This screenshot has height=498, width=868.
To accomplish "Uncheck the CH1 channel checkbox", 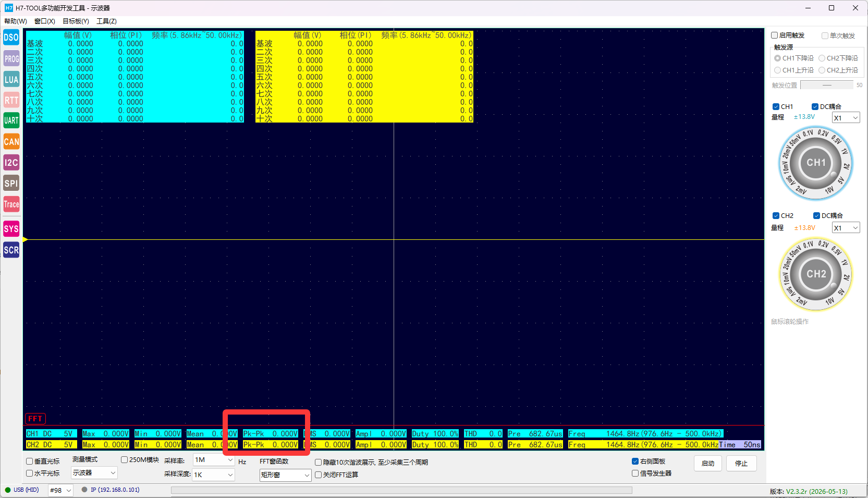I will click(783, 106).
